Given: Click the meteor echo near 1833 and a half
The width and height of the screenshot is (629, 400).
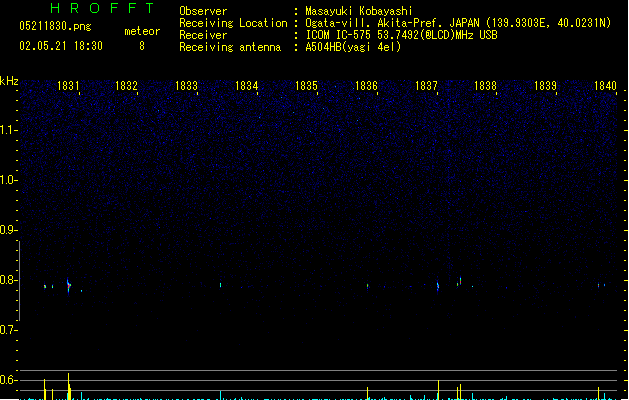Looking at the screenshot, I should tap(221, 285).
